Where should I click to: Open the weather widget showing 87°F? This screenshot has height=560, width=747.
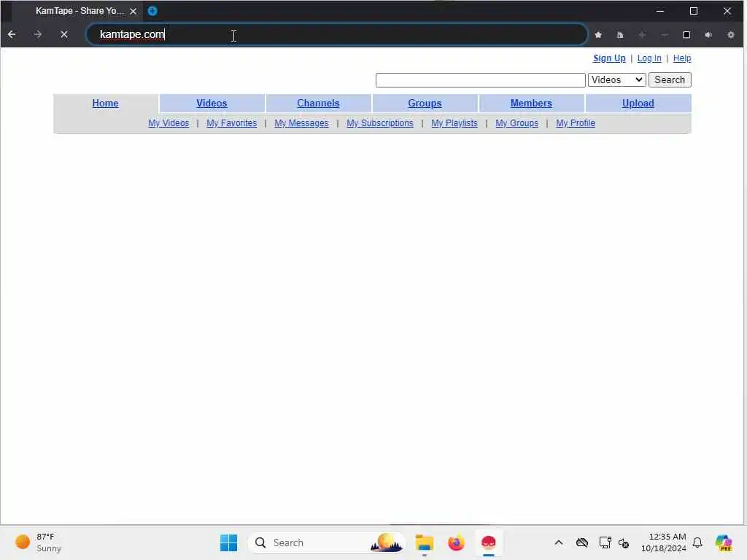click(38, 542)
